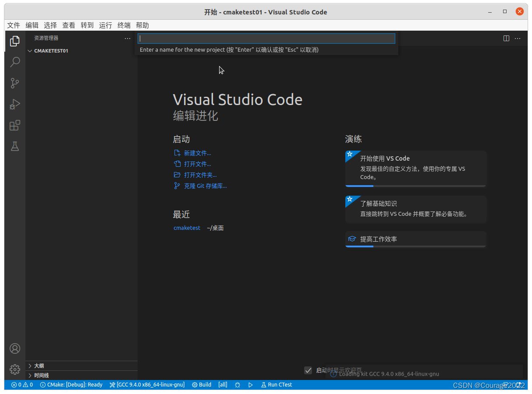Open the 开始使用 VS Code walkthrough card
532x394 pixels.
click(415, 169)
